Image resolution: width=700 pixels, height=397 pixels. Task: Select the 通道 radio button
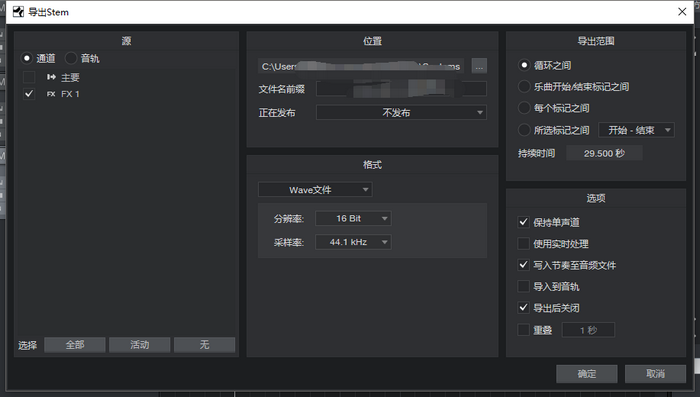pos(27,58)
